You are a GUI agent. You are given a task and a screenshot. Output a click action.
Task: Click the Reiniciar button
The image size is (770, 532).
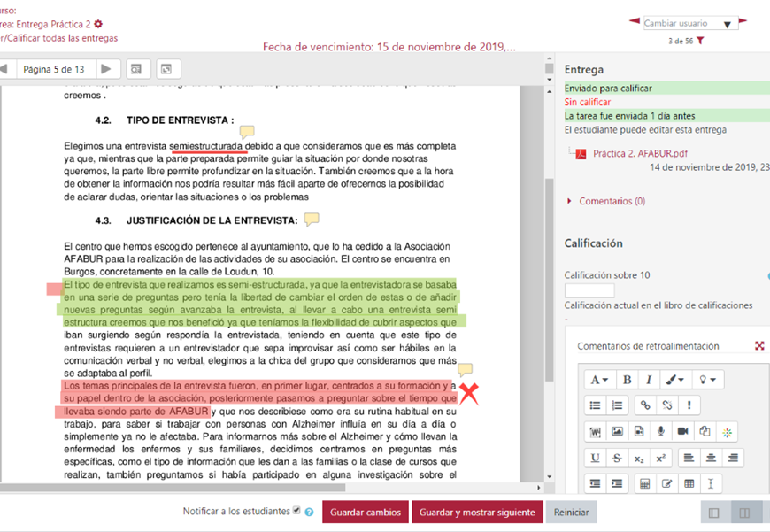(571, 513)
